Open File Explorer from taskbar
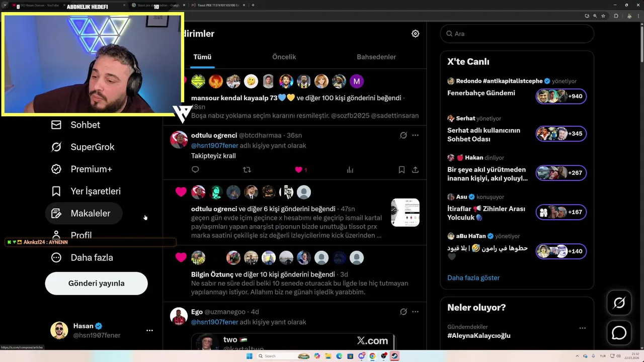The height and width of the screenshot is (362, 644). pyautogui.click(x=328, y=356)
